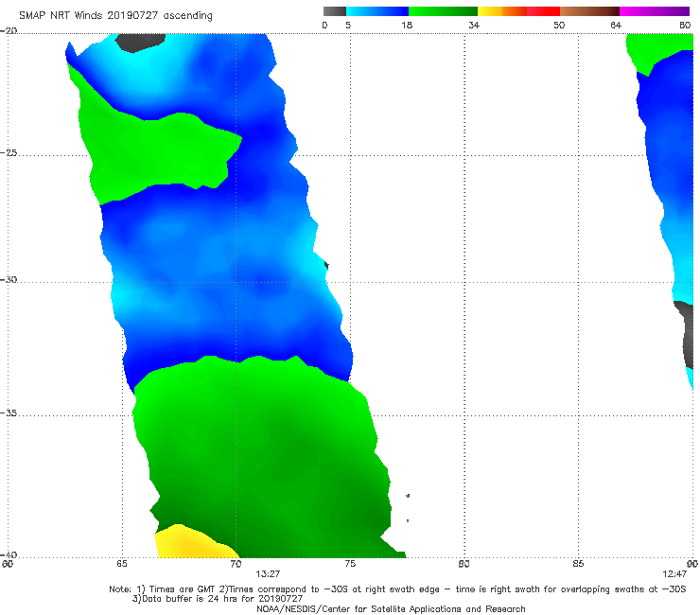Pick the green segment of the colorbar
The height and width of the screenshot is (615, 700).
coord(443,11)
